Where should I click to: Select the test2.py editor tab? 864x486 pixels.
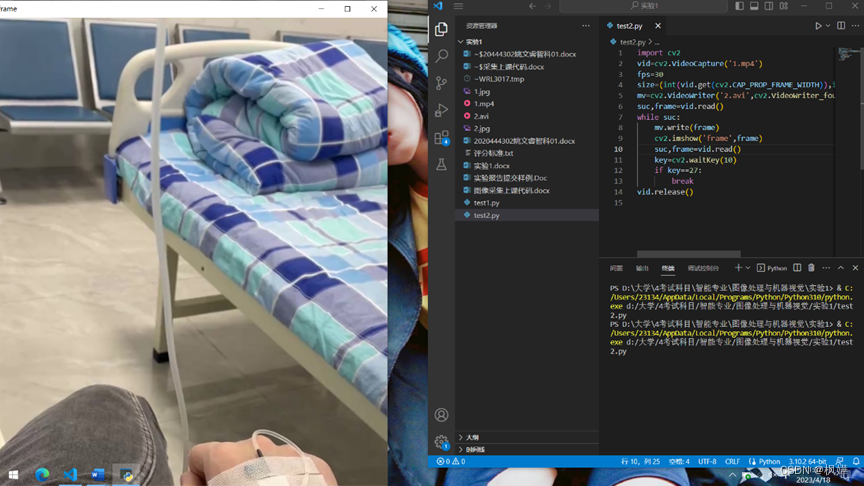coord(629,26)
